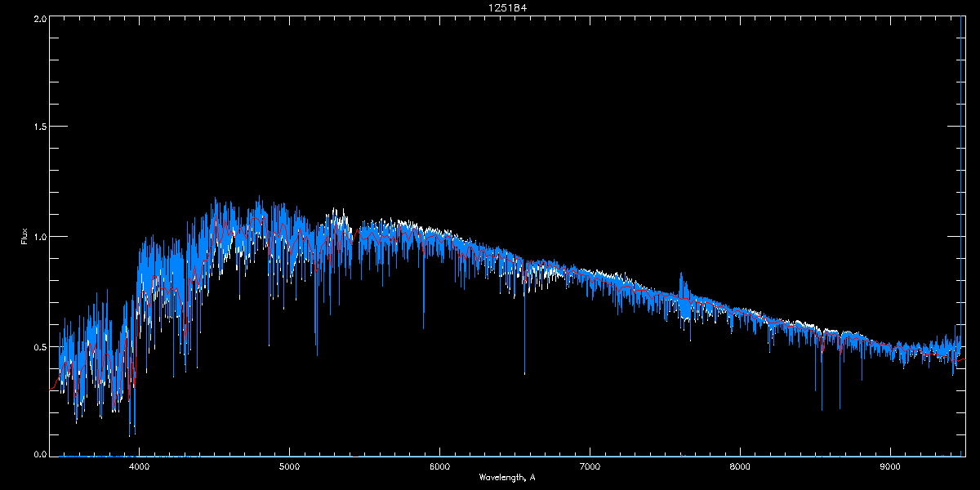Screen dimensions: 980x490
Task: Click the x-axis tick label 6000
Action: 440,467
